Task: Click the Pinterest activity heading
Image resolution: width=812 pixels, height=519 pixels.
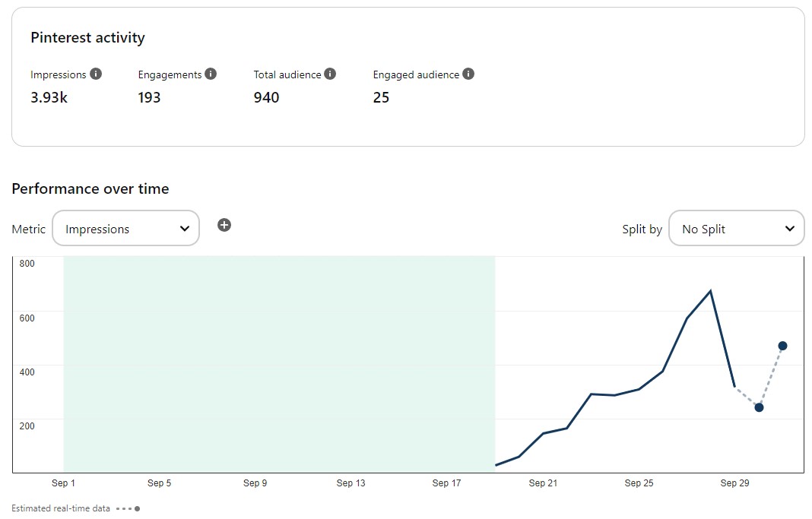Action: pyautogui.click(x=87, y=38)
